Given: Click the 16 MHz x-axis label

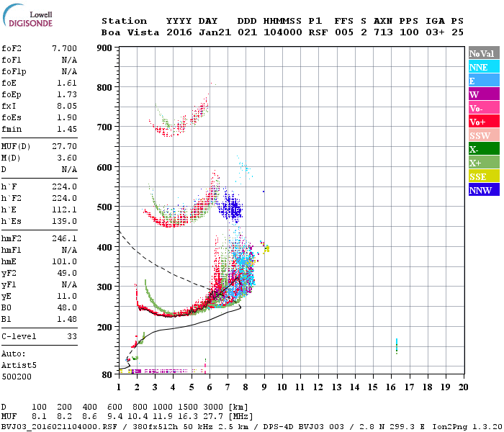Looking at the screenshot, I should (x=391, y=387).
